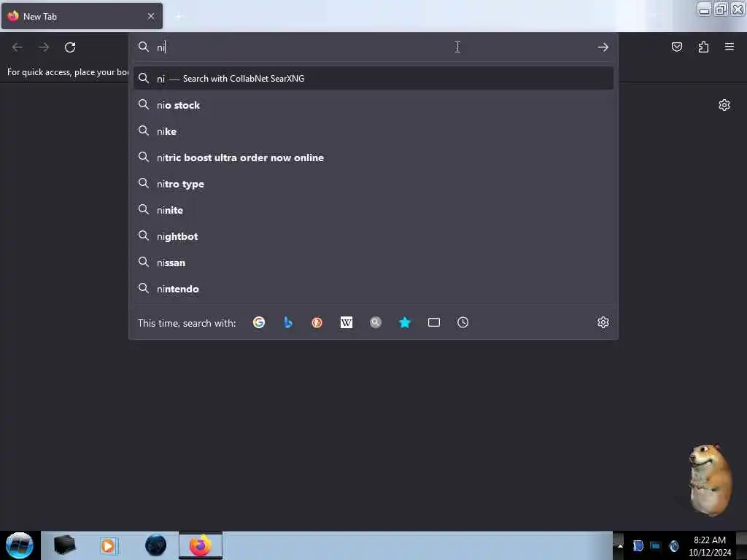Search only History via the clock icon
Image resolution: width=747 pixels, height=560 pixels.
pyautogui.click(x=463, y=322)
